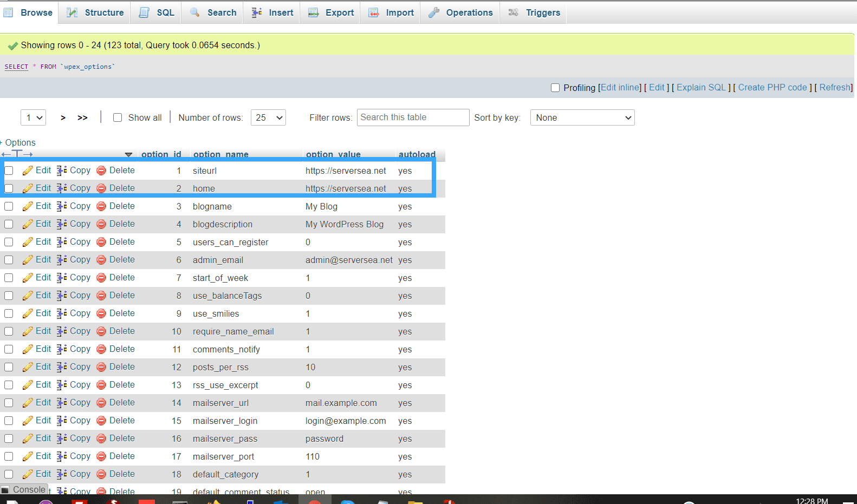
Task: Open the page number dropdown
Action: coord(33,117)
